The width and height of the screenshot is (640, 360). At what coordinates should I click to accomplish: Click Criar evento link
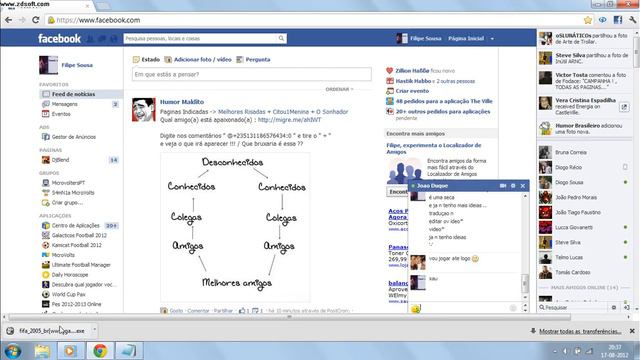(412, 91)
